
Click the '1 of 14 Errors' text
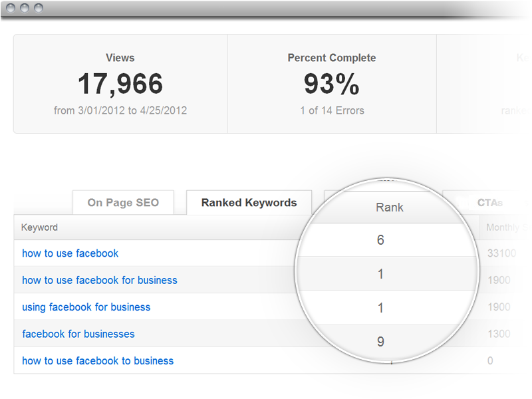point(332,110)
